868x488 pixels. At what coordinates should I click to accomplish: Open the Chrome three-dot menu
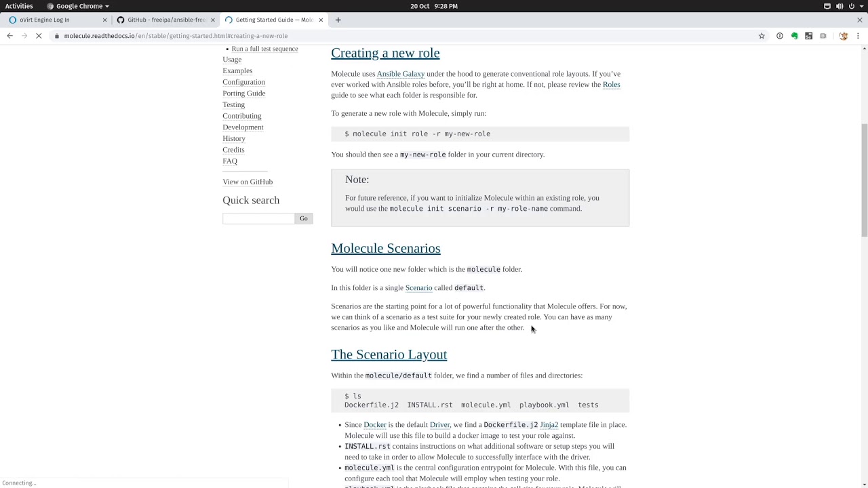[x=858, y=36]
